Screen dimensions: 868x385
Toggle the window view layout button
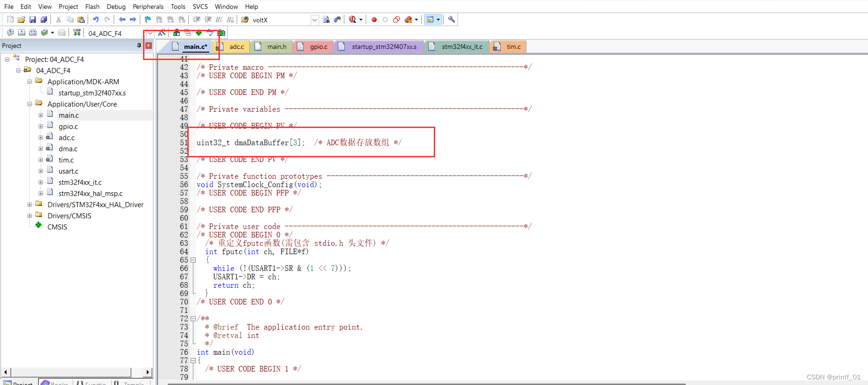click(430, 20)
